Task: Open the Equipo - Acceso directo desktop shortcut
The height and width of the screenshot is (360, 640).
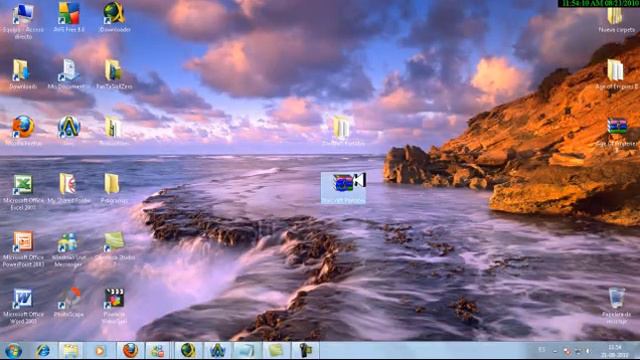Action: coord(23,20)
